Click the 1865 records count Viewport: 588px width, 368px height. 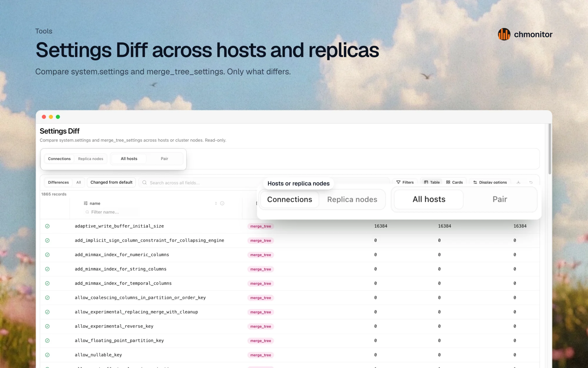(54, 194)
